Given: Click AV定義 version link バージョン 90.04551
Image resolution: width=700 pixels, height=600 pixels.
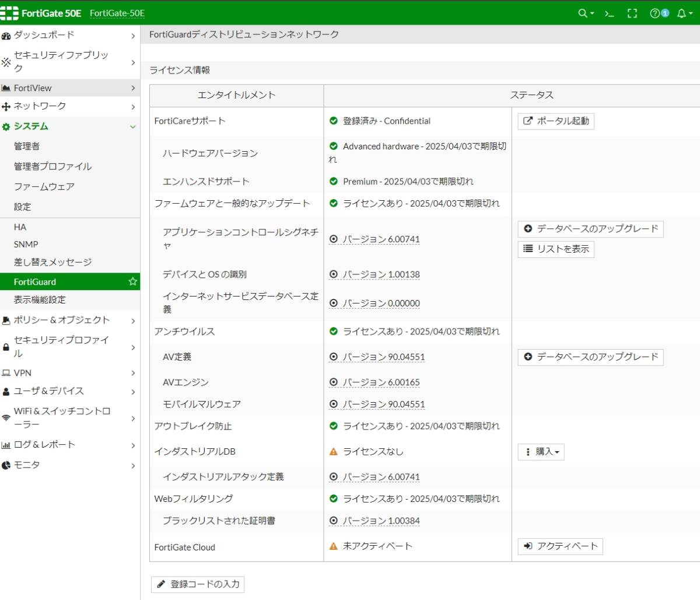Looking at the screenshot, I should pos(384,357).
